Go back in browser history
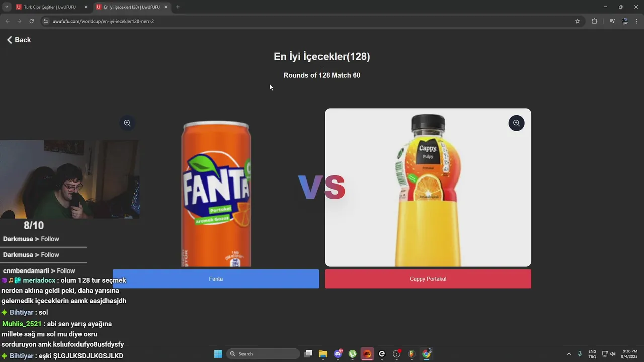This screenshot has height=362, width=644. [x=7, y=21]
